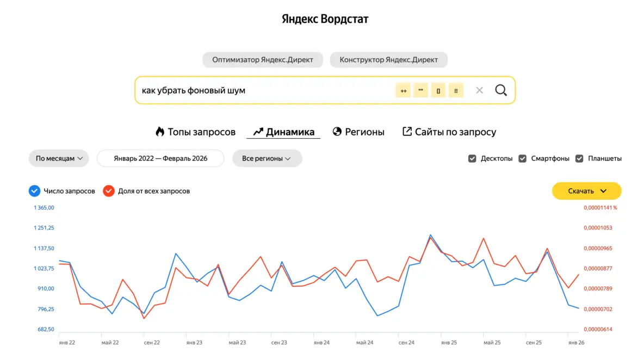
Task: Insert the ++ plus operator
Action: [404, 90]
